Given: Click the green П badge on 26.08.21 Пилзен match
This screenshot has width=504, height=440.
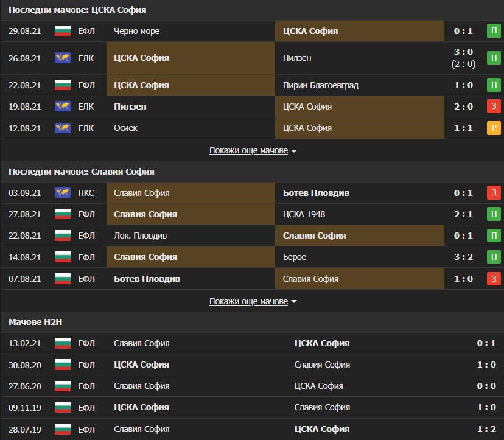Looking at the screenshot, I should coord(494,58).
